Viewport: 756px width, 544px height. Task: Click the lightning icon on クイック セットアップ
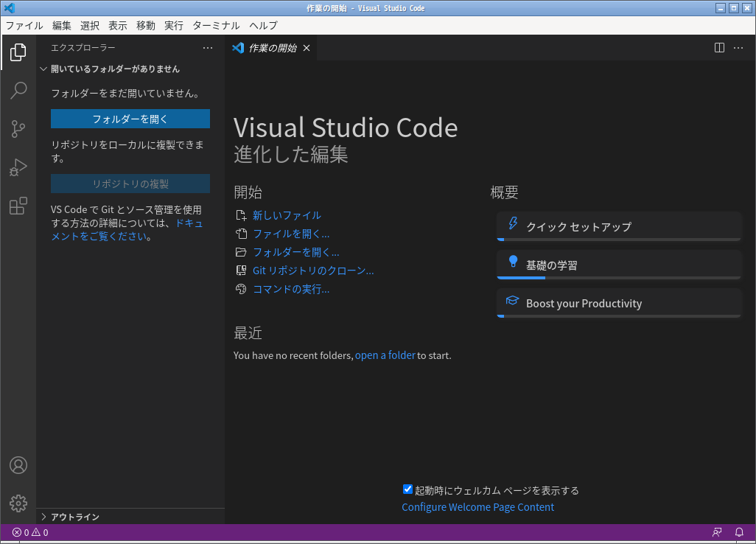[513, 223]
